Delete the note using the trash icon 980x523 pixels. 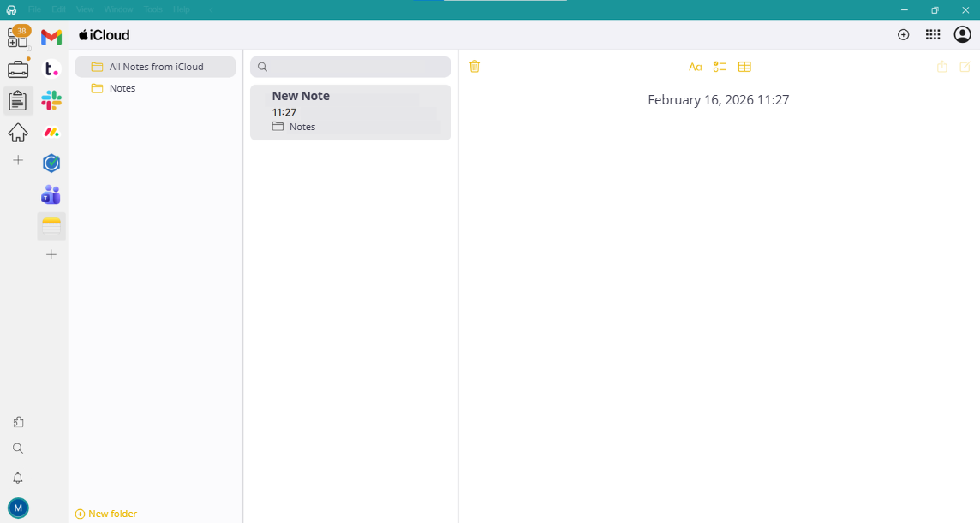point(475,67)
